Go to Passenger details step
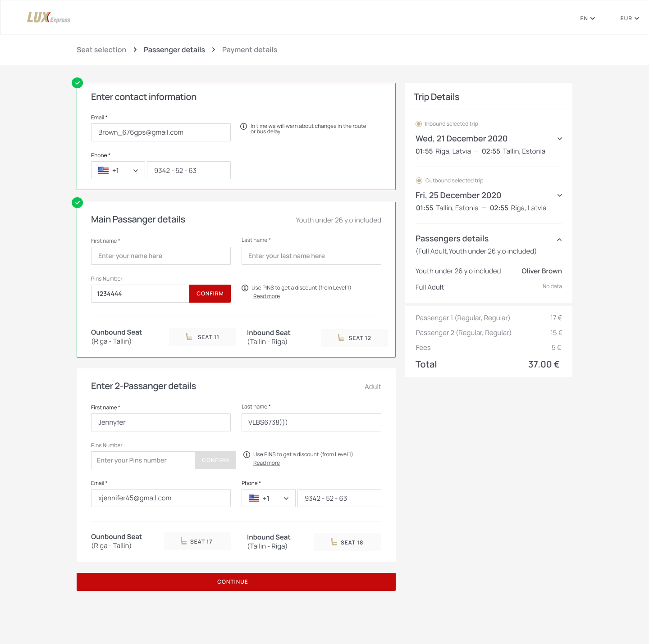649x644 pixels. [174, 50]
